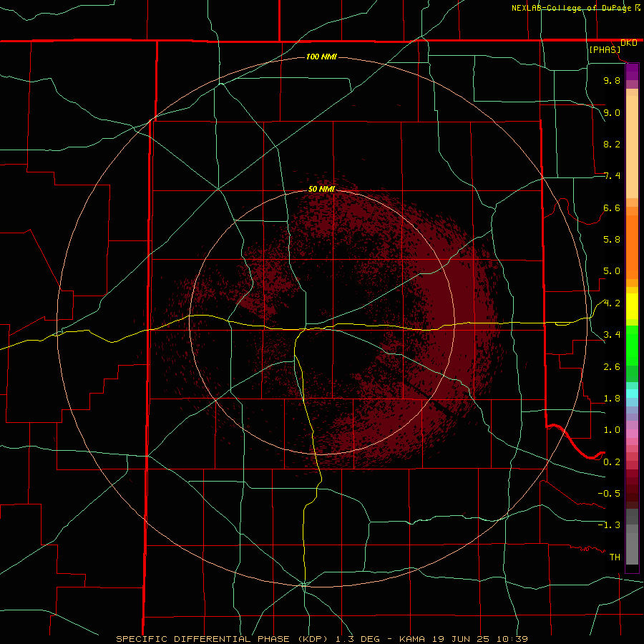The height and width of the screenshot is (644, 644).
Task: Click the 5.0 value on the scale
Action: pyautogui.click(x=612, y=271)
